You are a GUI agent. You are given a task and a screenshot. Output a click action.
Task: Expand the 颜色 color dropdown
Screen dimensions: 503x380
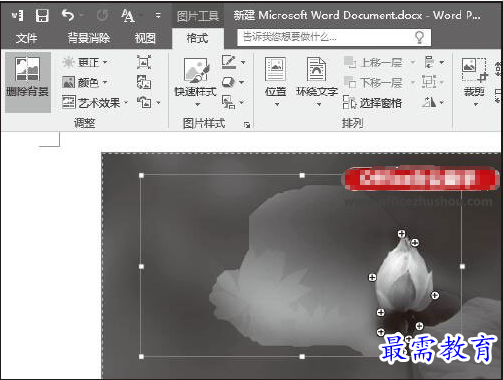pyautogui.click(x=105, y=82)
